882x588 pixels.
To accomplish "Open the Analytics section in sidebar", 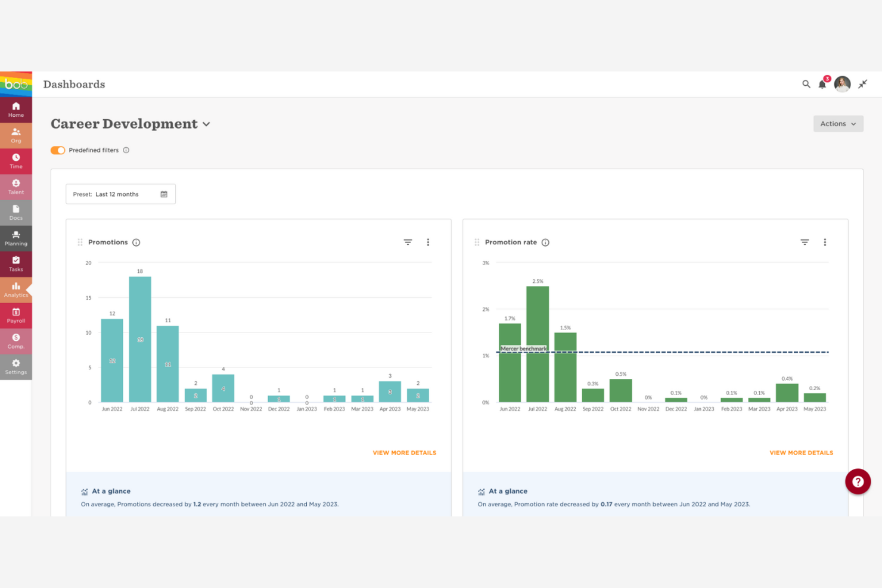I will (x=16, y=290).
